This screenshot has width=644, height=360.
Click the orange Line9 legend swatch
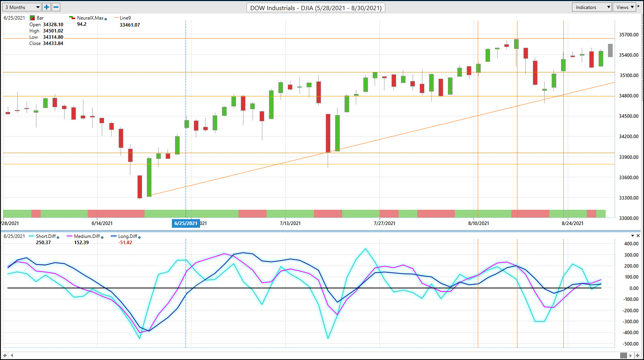pos(116,18)
